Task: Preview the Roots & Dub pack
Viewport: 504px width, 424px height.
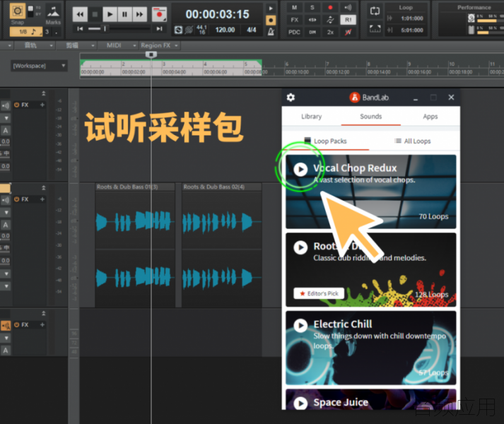Action: (300, 247)
